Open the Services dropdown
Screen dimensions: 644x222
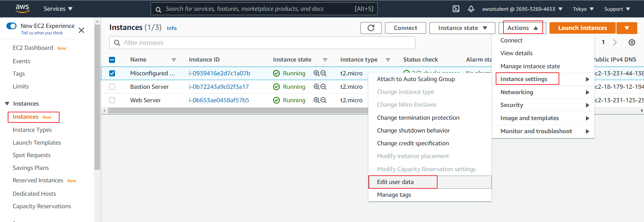click(58, 9)
